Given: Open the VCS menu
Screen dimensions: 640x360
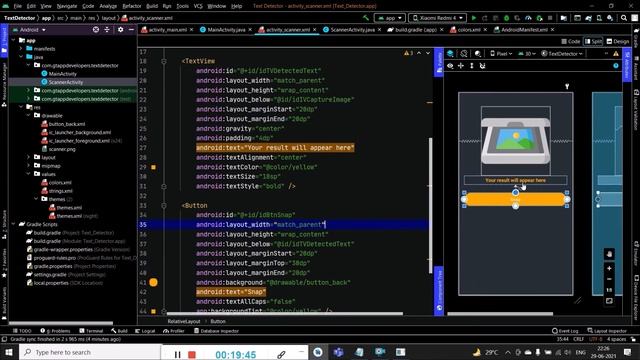Looking at the screenshot, I should pyautogui.click(x=198, y=6).
